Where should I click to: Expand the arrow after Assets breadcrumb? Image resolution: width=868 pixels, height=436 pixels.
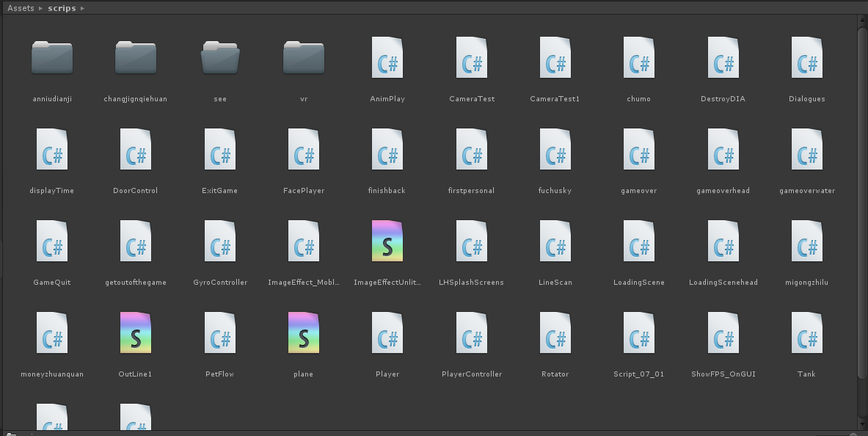click(41, 8)
